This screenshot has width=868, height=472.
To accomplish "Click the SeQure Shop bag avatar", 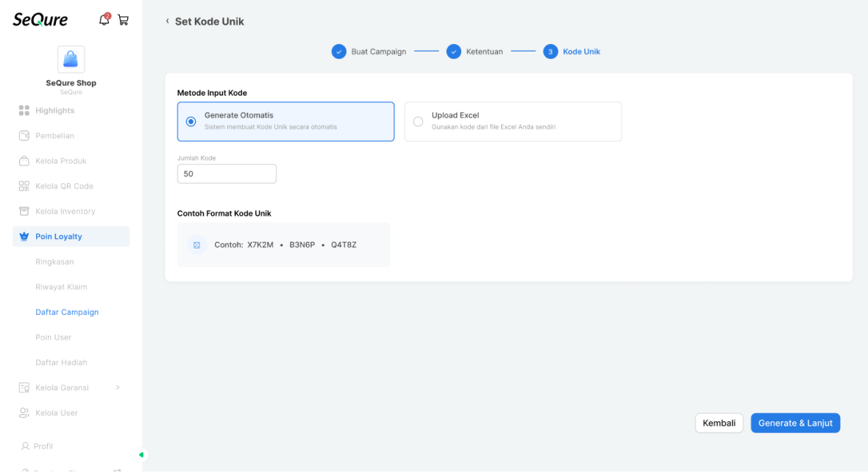I will [71, 60].
